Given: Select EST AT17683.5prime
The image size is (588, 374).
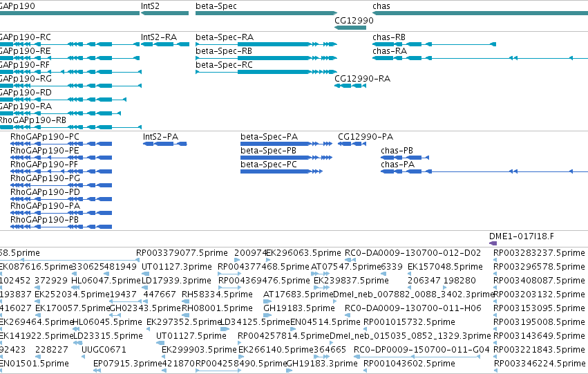Looking at the screenshot, I should pyautogui.click(x=298, y=295).
